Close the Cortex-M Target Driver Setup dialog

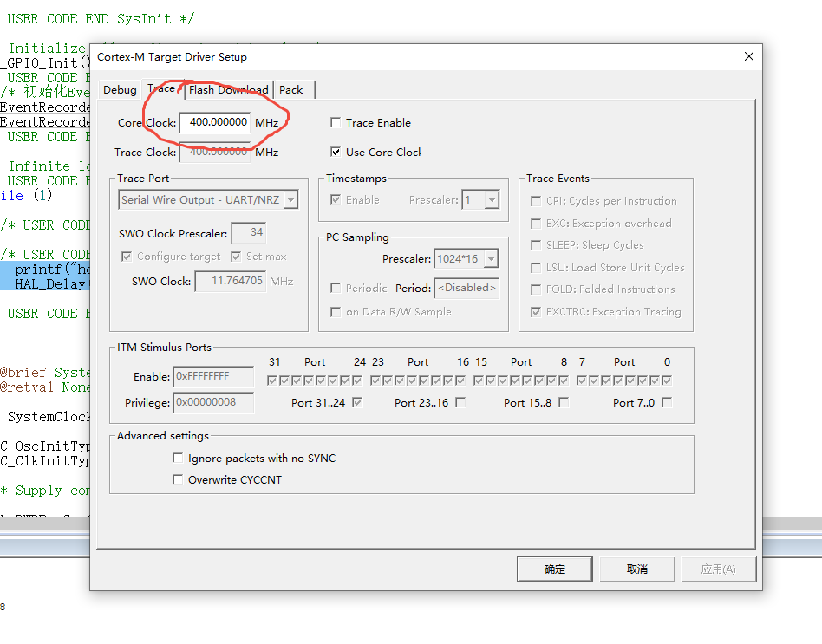749,56
